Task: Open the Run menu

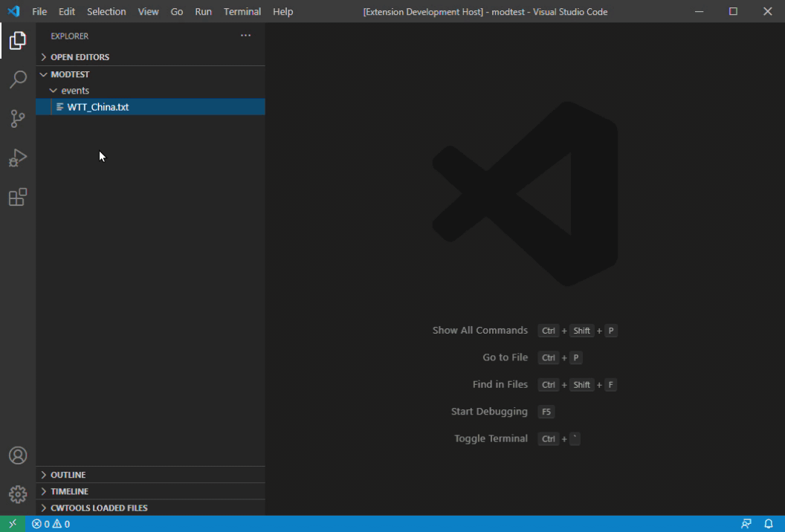Action: (x=203, y=11)
